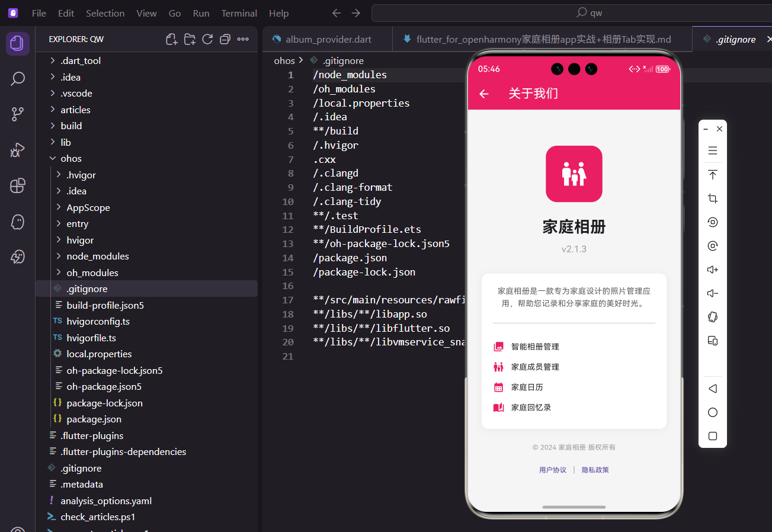The height and width of the screenshot is (532, 772).
Task: Tap the 家庭回忆录 feature row
Action: point(574,408)
